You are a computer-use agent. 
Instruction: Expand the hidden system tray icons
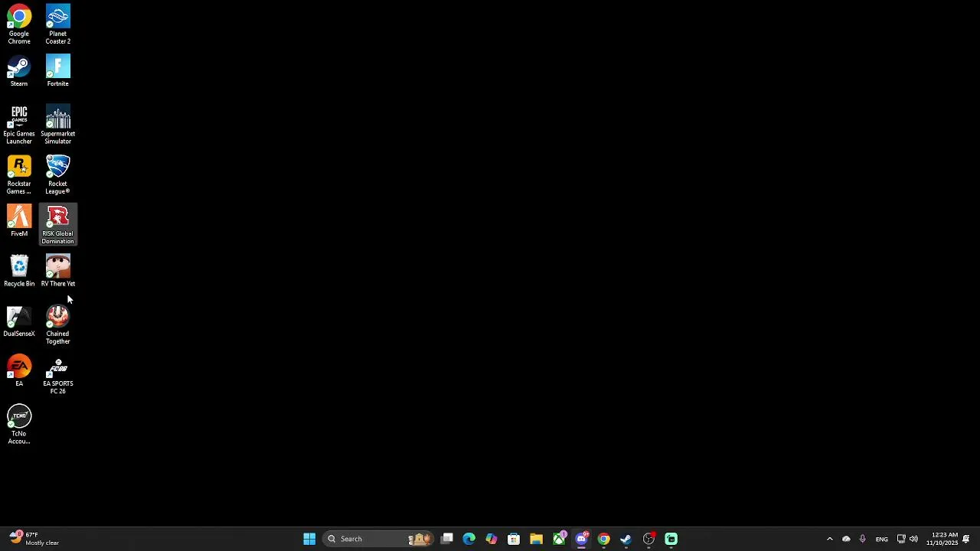pyautogui.click(x=829, y=539)
